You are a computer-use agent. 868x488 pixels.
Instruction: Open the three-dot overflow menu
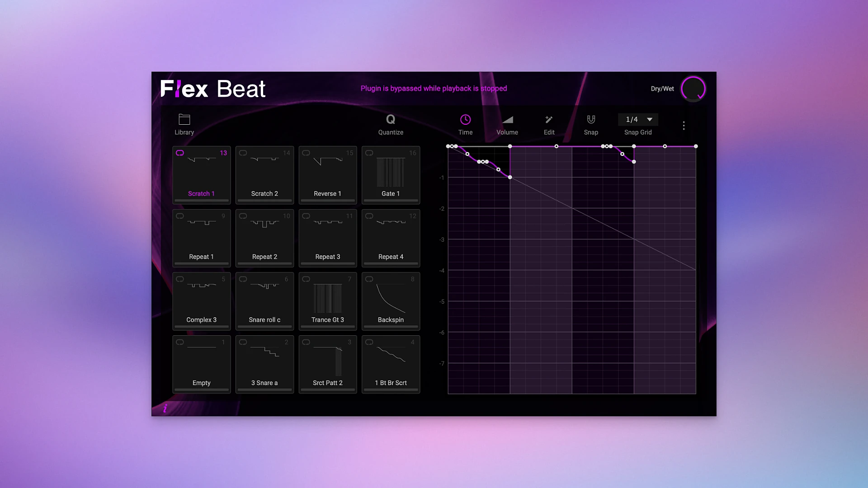(684, 125)
